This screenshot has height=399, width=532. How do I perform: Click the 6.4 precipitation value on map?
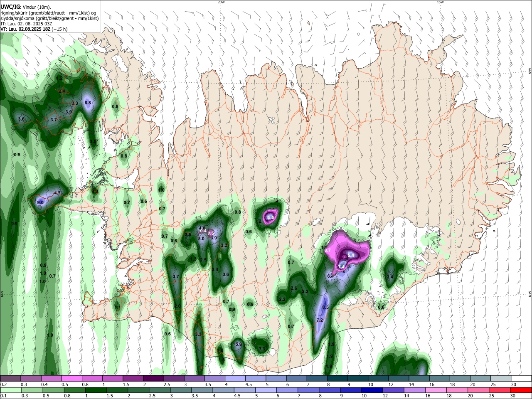point(330,276)
